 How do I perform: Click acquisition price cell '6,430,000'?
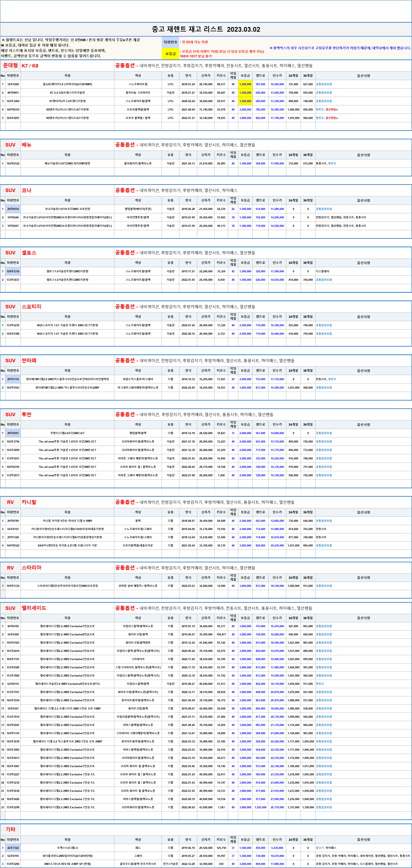click(277, 847)
